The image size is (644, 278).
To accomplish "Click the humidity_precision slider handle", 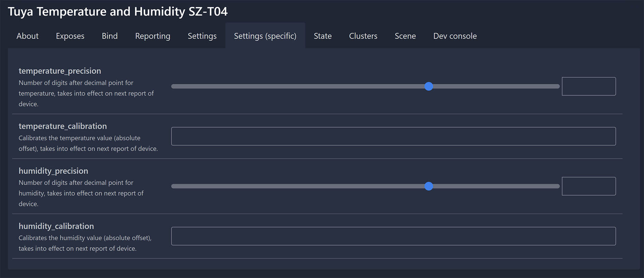I will point(429,186).
